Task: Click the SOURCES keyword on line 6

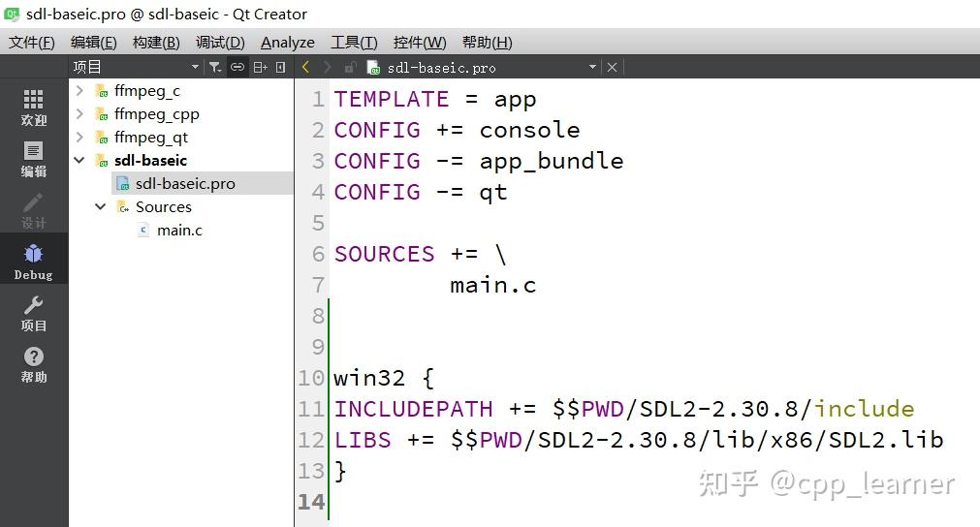Action: click(385, 254)
